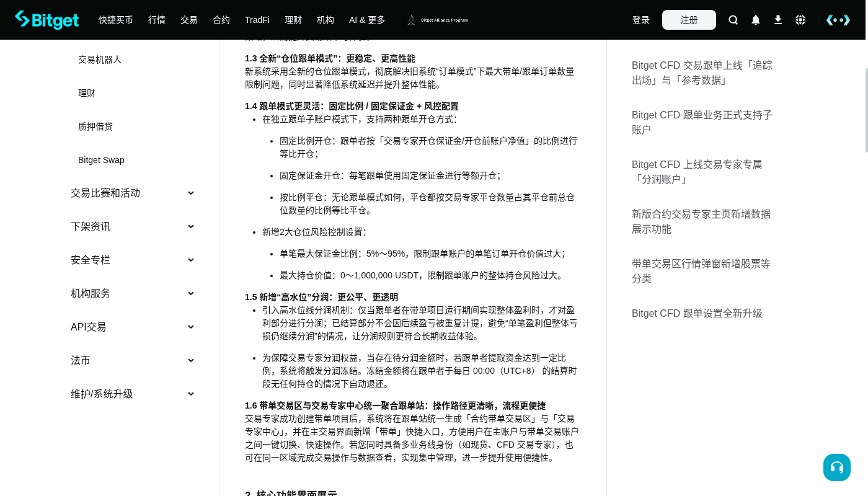Expand 安全专栏 chevron
Viewport: 868px width, 496px height.
(191, 260)
